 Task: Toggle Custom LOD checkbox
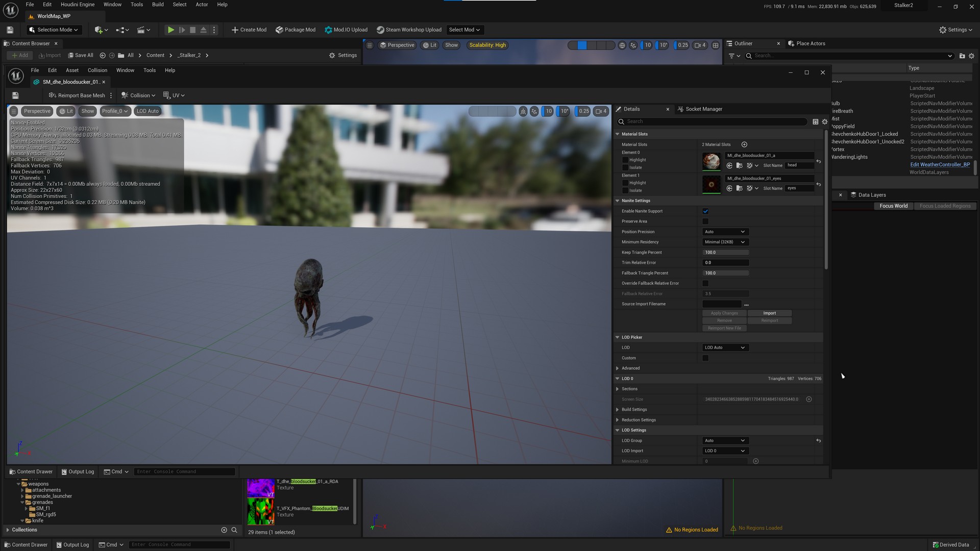click(705, 358)
